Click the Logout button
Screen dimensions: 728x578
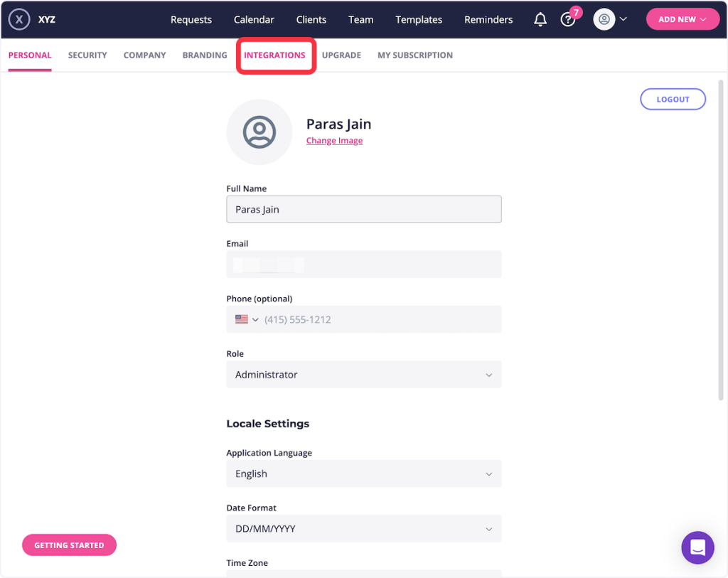point(673,100)
